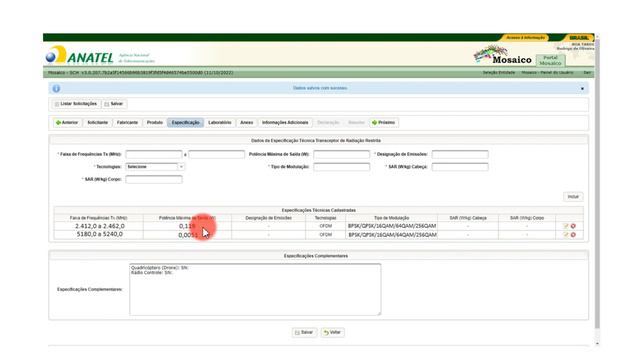Click the Voltar button

click(332, 332)
